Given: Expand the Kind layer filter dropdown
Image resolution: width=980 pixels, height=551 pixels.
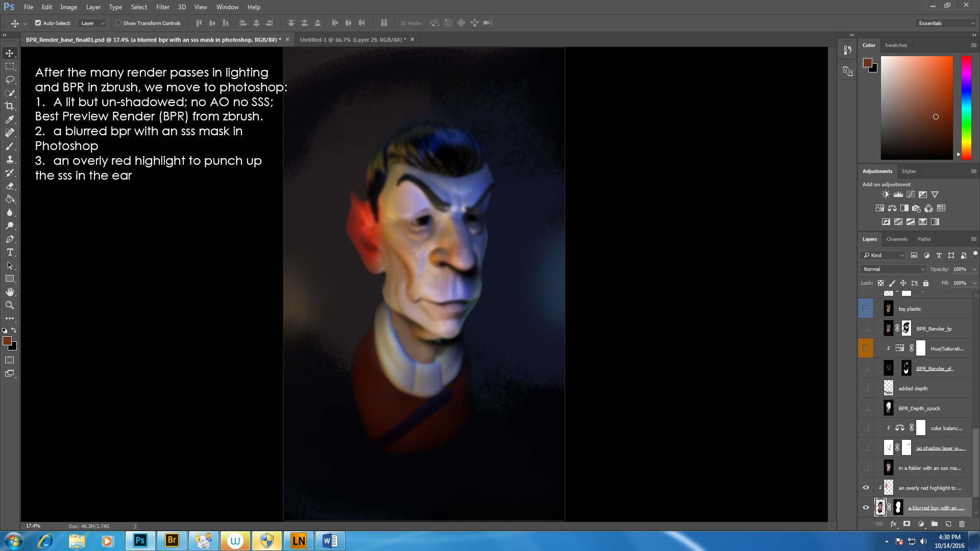Looking at the screenshot, I should click(x=883, y=255).
